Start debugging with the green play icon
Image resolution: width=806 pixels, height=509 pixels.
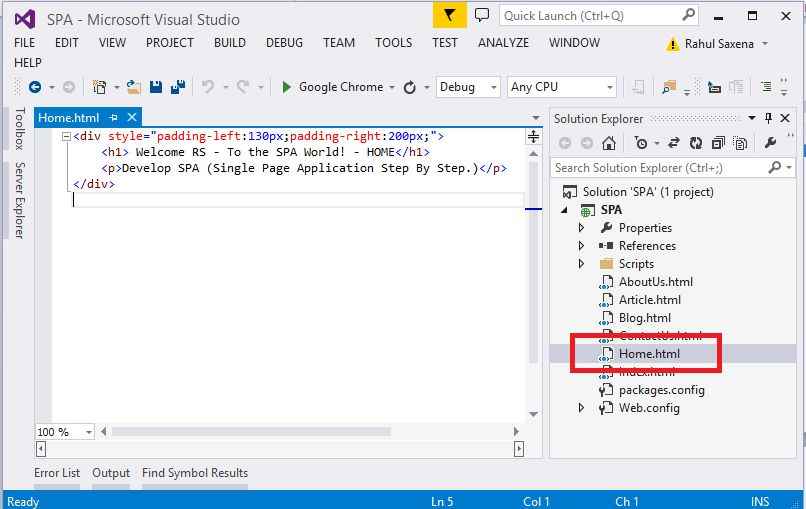tap(286, 87)
